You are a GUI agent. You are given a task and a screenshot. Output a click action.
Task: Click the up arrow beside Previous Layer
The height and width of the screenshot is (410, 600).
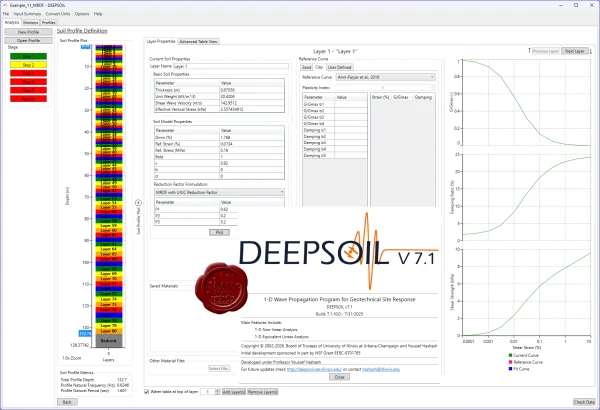(x=529, y=51)
